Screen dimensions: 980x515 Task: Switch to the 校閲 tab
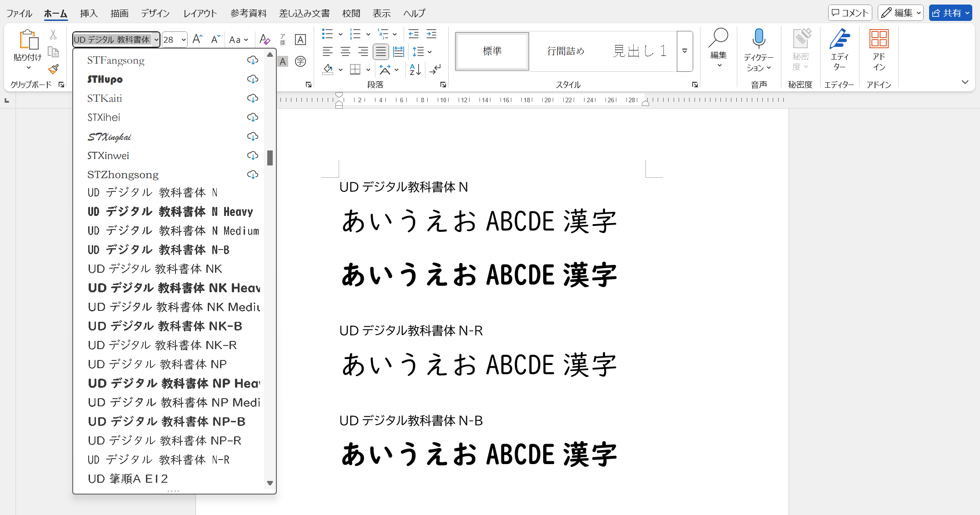pos(351,13)
